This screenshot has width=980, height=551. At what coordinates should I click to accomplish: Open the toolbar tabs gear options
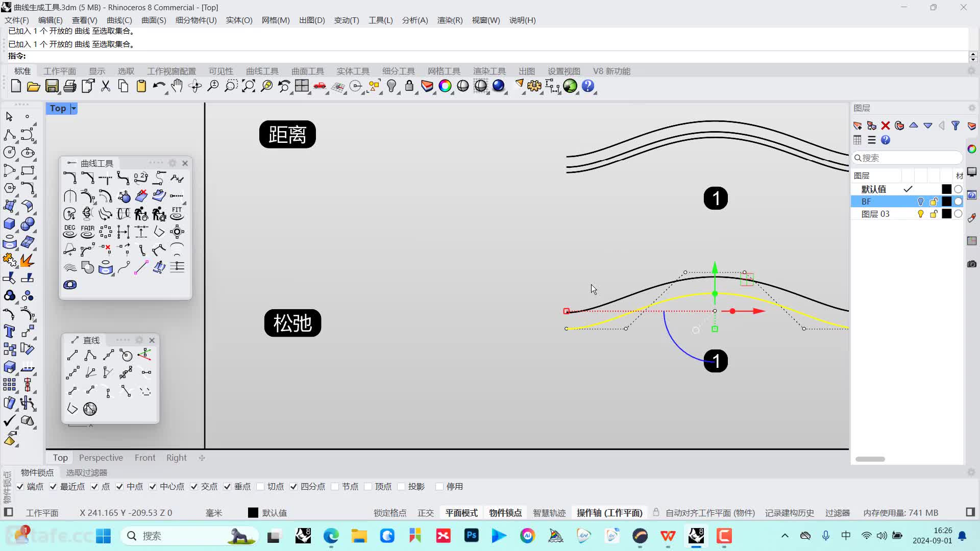972,71
